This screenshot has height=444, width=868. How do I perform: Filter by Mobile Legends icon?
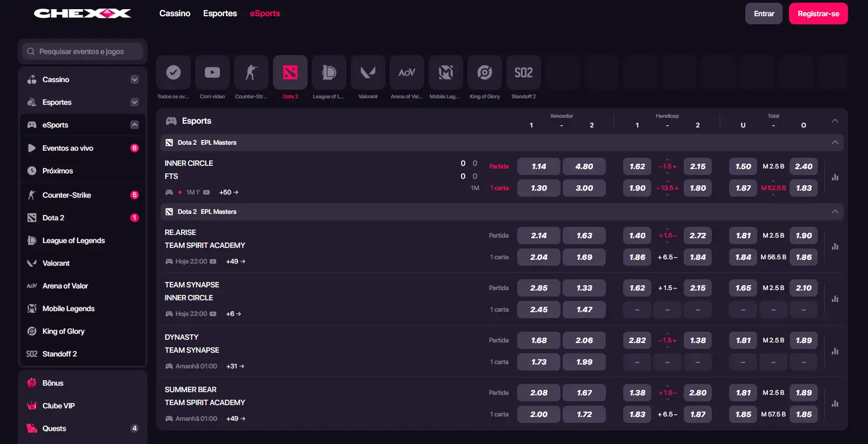pos(446,72)
